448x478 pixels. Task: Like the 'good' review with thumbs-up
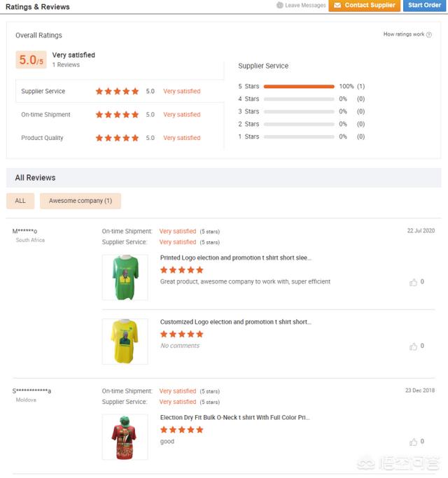414,442
